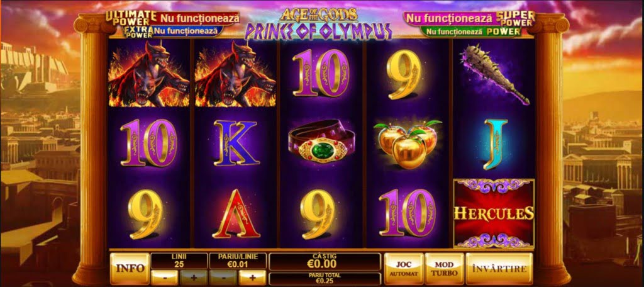Select the red jeweled belt symbol
Image resolution: width=644 pixels, height=287 pixels.
tap(323, 144)
